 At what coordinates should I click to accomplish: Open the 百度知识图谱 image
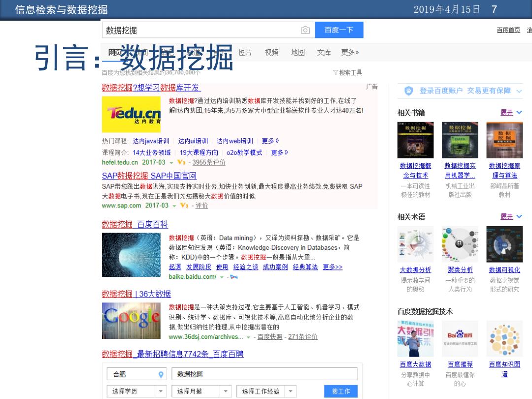[x=504, y=338]
